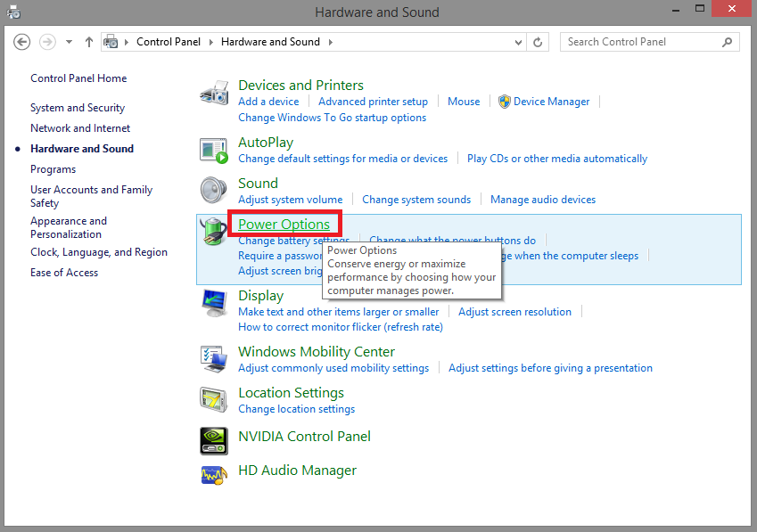Viewport: 757px width, 532px height.
Task: Go up one level with the Up arrow
Action: point(89,42)
